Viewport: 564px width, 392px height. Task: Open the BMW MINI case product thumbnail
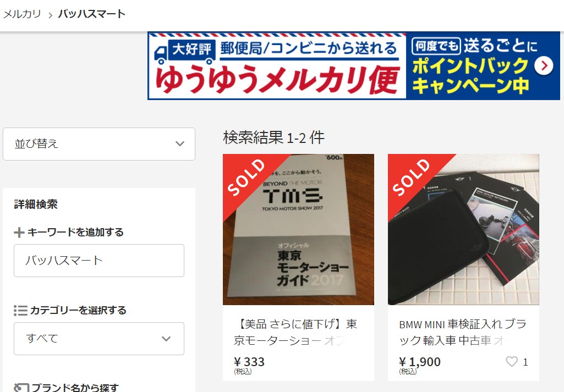click(x=463, y=230)
